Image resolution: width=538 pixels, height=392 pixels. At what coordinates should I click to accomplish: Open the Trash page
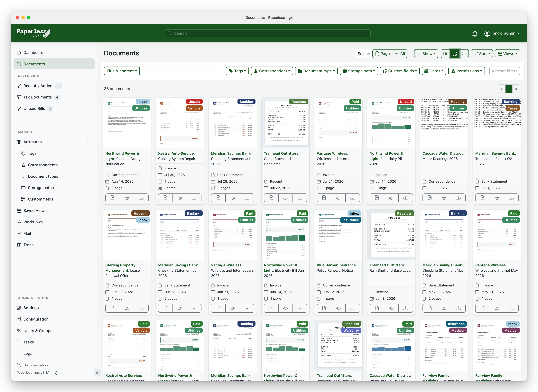point(54,245)
